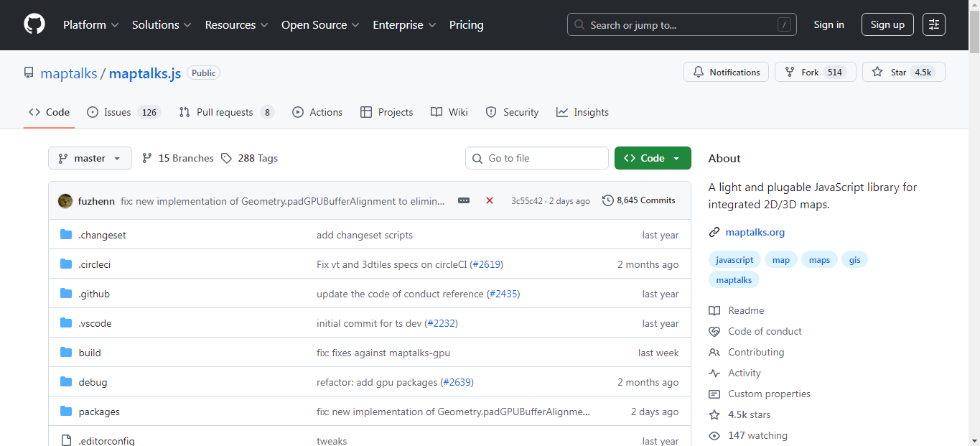Focus the Go to file input
Image resolution: width=980 pixels, height=446 pixels.
click(537, 158)
